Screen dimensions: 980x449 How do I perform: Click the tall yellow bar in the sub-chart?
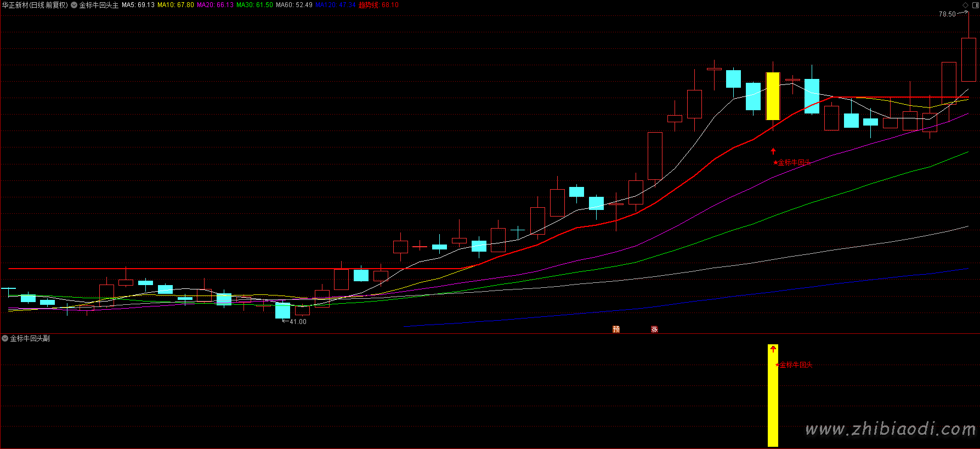coord(773,400)
